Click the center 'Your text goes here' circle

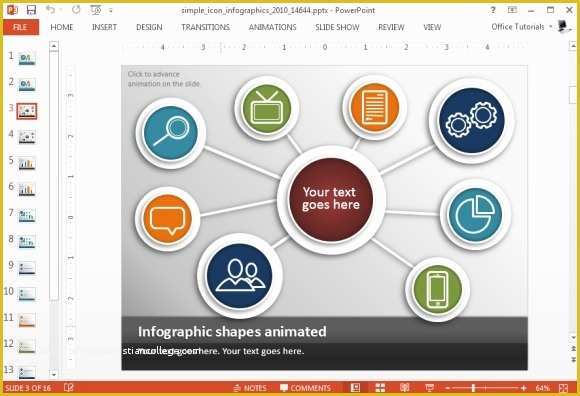(x=331, y=200)
